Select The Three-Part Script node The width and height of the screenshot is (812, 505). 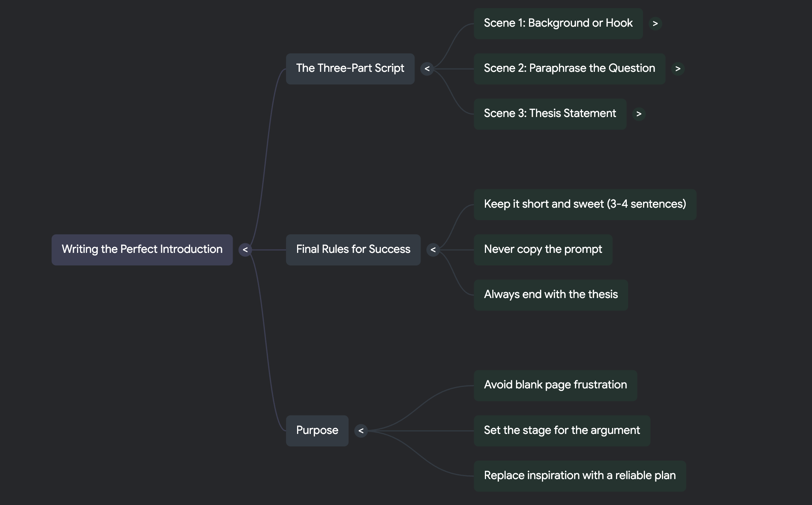[x=350, y=69]
